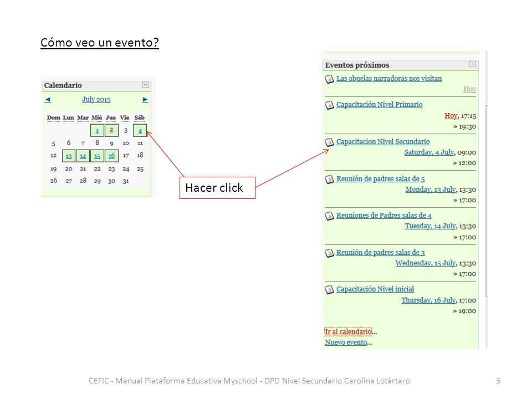The image size is (532, 399).
Task: Click the Monday, 13 July date link
Action: [431, 190]
